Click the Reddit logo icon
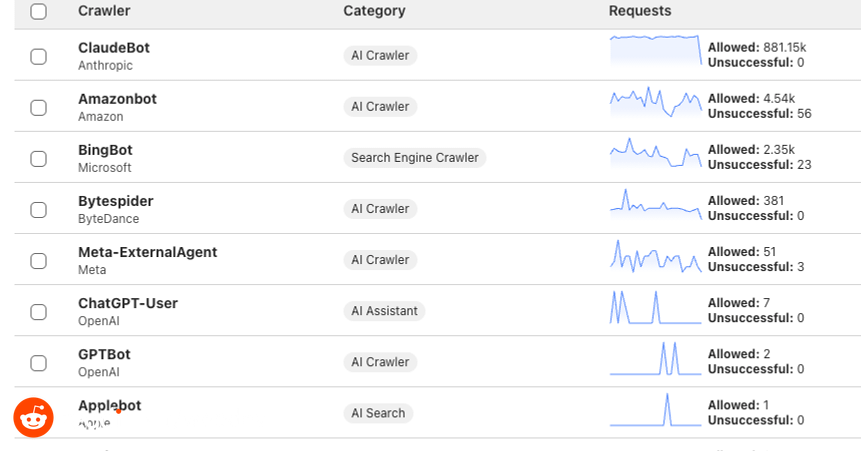Image resolution: width=861 pixels, height=451 pixels. 33,416
